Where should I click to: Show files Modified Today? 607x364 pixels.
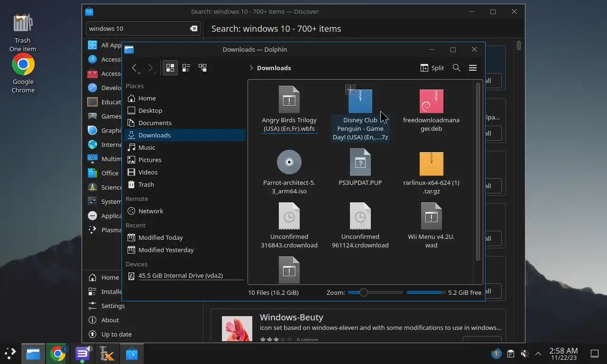click(185, 237)
